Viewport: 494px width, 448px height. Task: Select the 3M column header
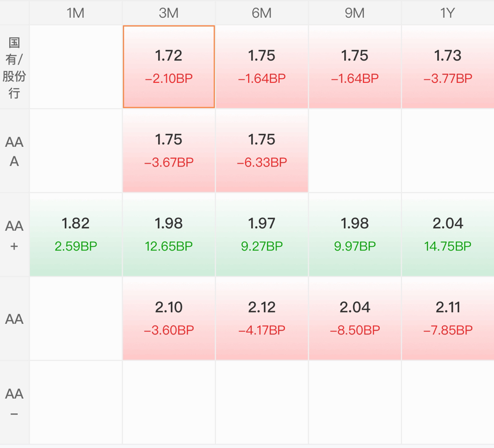pos(168,13)
